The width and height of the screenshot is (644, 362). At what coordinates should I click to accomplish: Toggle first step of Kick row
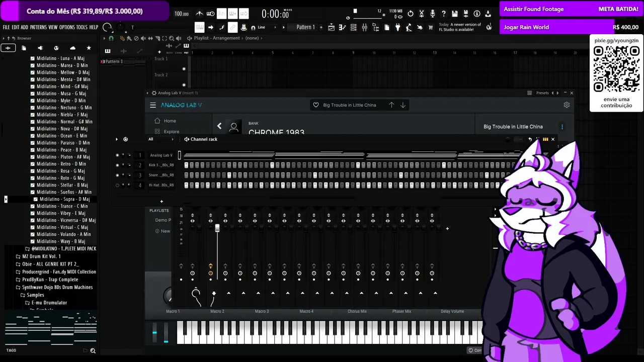tap(186, 165)
